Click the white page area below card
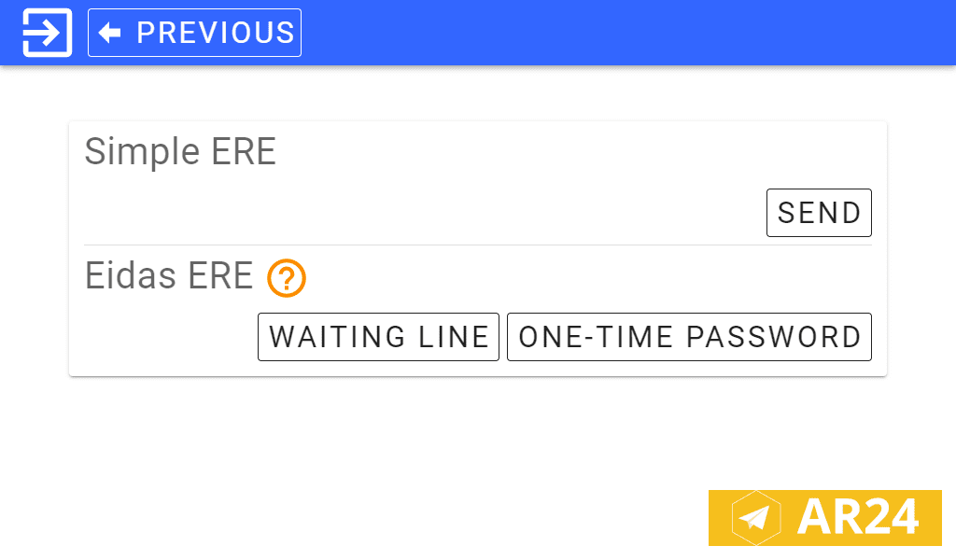 click(x=373, y=457)
